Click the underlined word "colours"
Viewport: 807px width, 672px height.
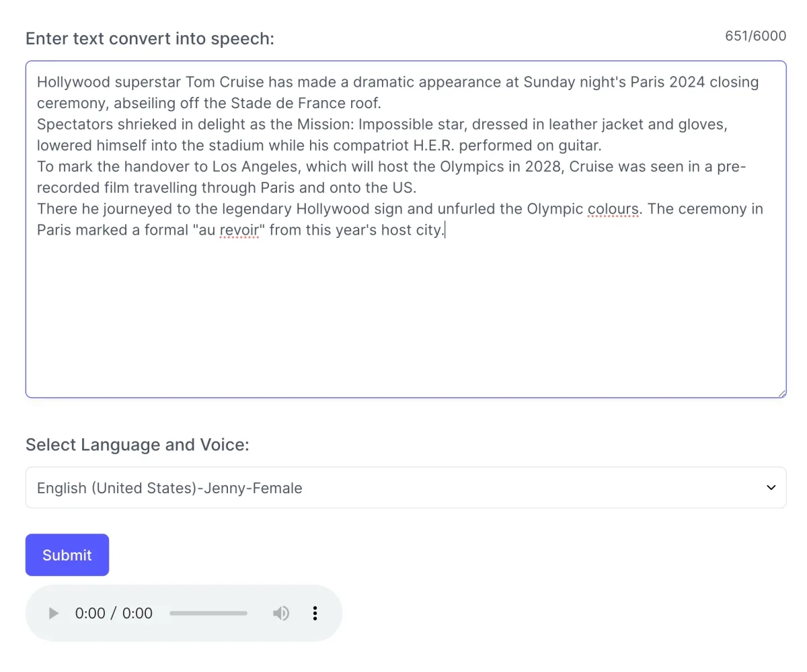613,209
